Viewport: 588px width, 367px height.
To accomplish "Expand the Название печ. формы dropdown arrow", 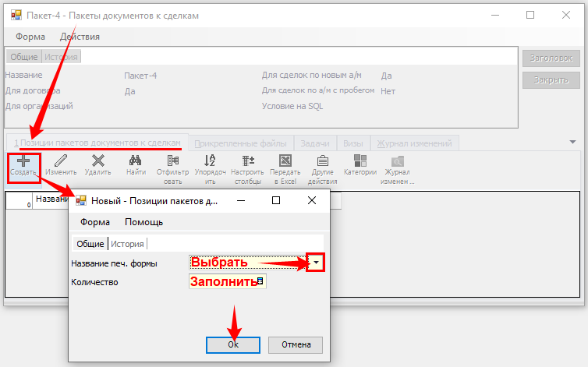I will [x=316, y=263].
